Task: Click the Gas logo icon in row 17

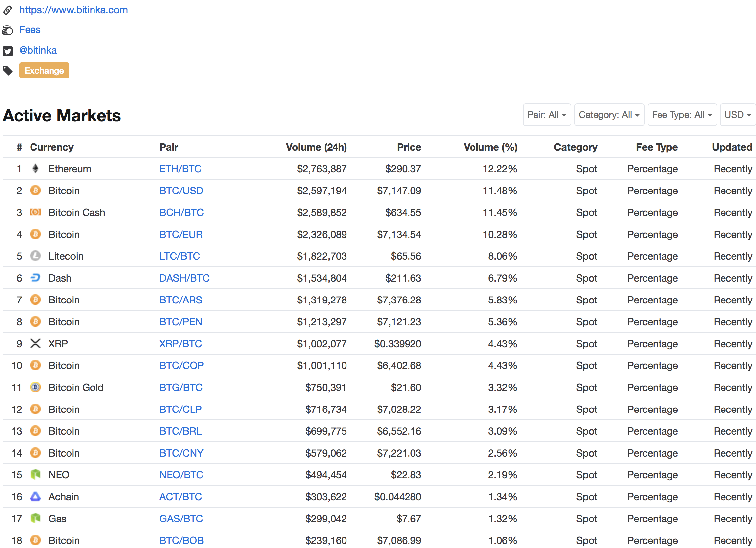Action: [x=35, y=519]
